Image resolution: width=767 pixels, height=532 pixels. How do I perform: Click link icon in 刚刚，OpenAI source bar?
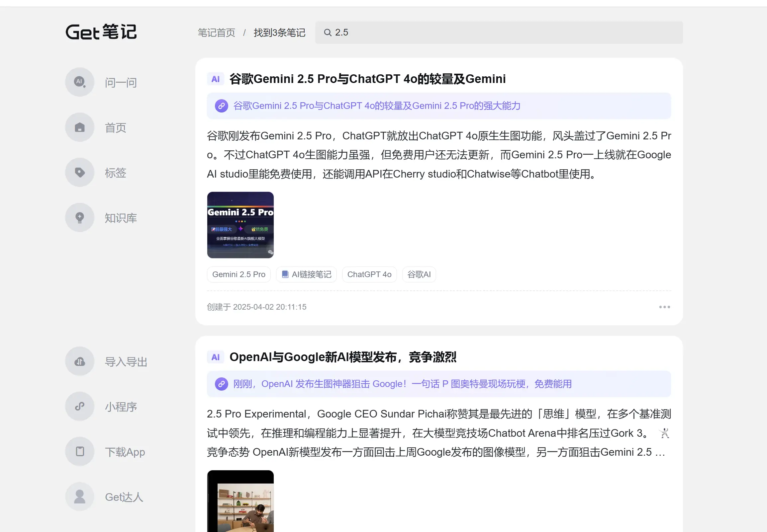coord(221,384)
